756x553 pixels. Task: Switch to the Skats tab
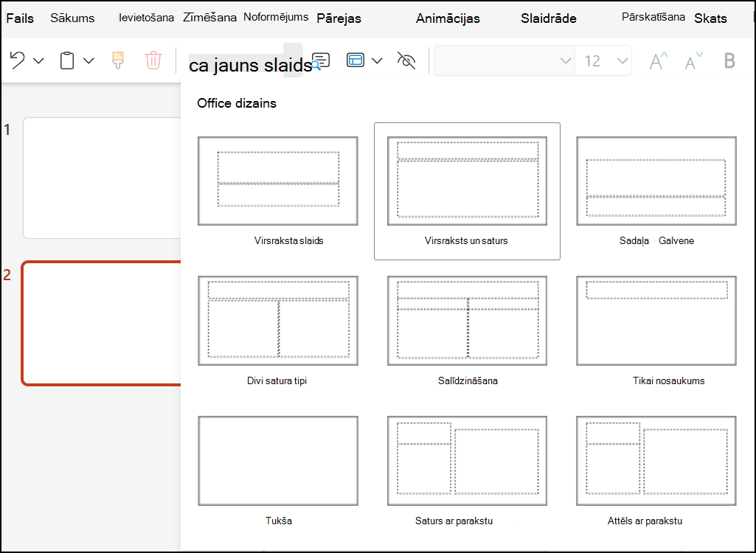(711, 19)
